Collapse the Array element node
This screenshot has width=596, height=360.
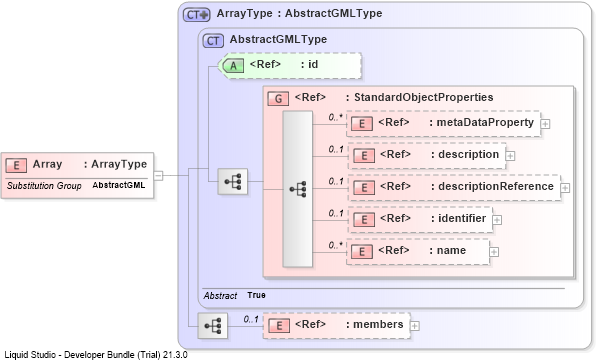point(159,176)
